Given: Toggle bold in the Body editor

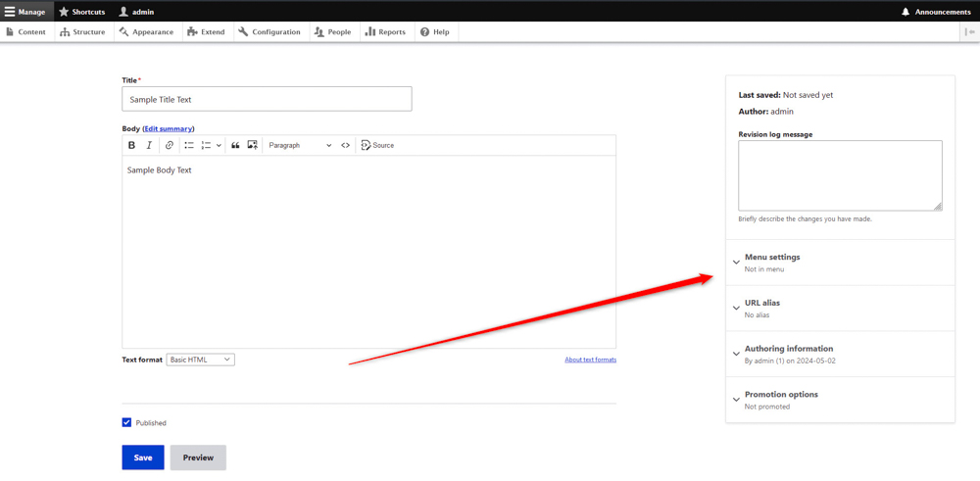Looking at the screenshot, I should click(x=132, y=145).
